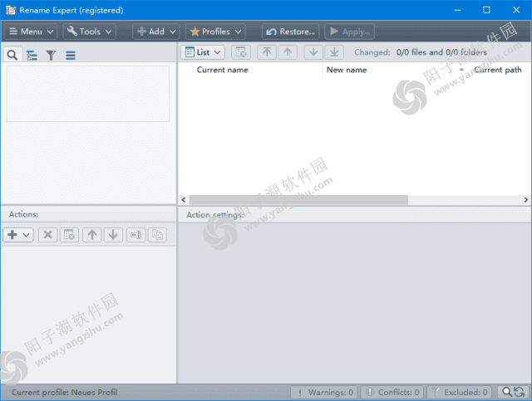Click the Rename Expert app icon
The height and width of the screenshot is (401, 532).
pyautogui.click(x=11, y=10)
